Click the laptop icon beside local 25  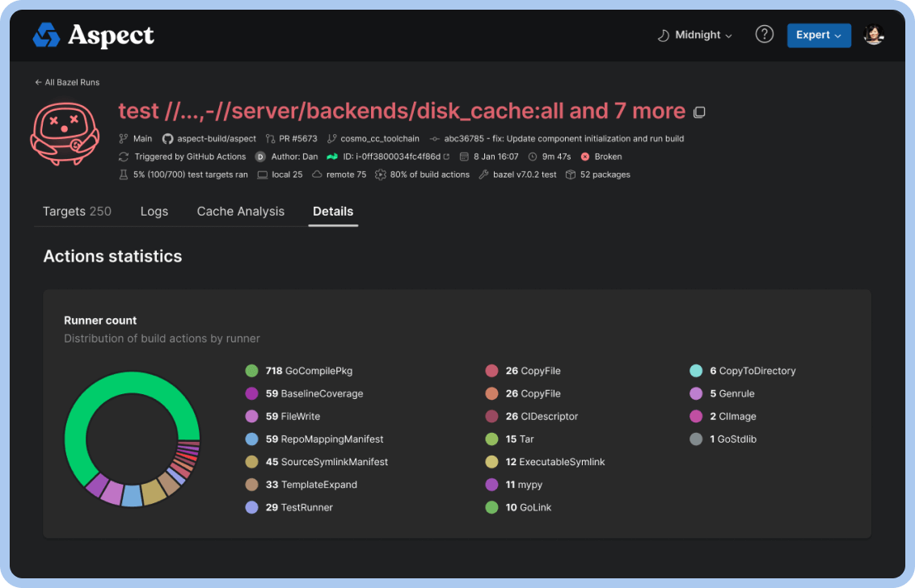coord(263,175)
